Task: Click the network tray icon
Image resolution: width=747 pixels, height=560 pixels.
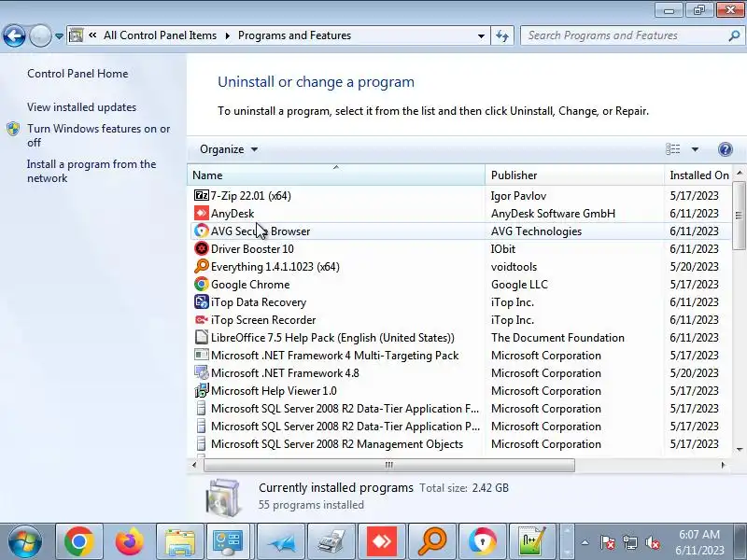Action: click(x=630, y=542)
